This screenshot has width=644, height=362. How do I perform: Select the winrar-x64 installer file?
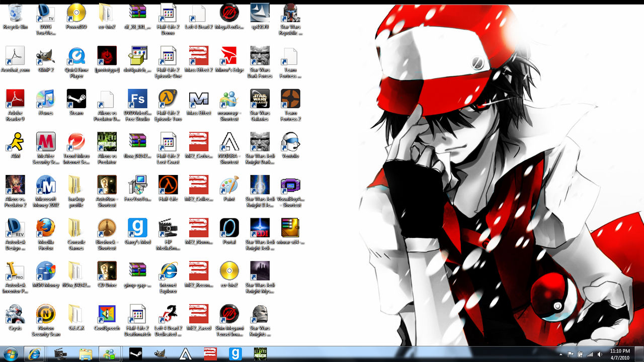pyautogui.click(x=290, y=231)
